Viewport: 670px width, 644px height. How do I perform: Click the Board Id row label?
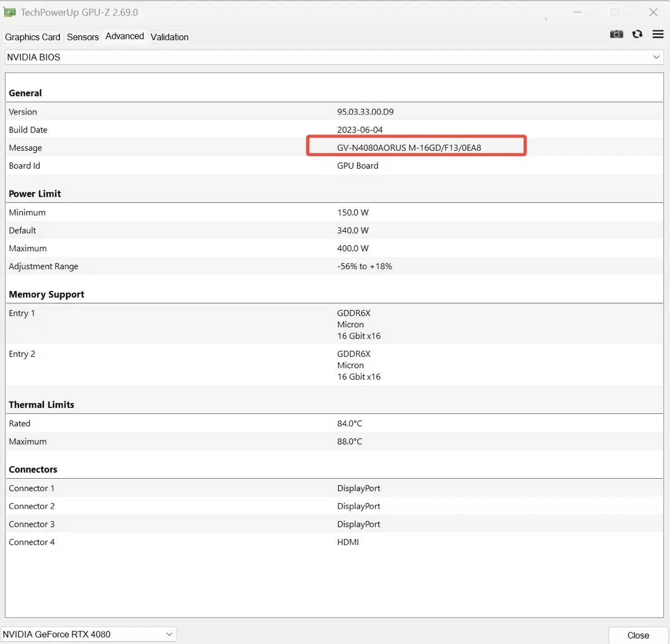24,165
